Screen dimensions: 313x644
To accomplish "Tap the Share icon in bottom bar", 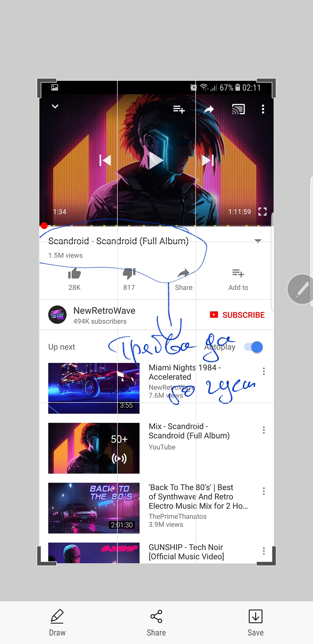I will pyautogui.click(x=156, y=616).
